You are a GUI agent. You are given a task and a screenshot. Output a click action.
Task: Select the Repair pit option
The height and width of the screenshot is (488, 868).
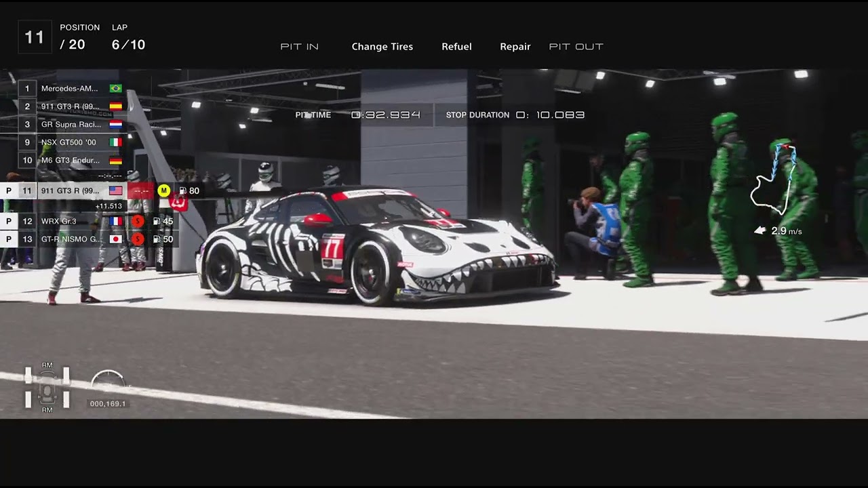[515, 47]
